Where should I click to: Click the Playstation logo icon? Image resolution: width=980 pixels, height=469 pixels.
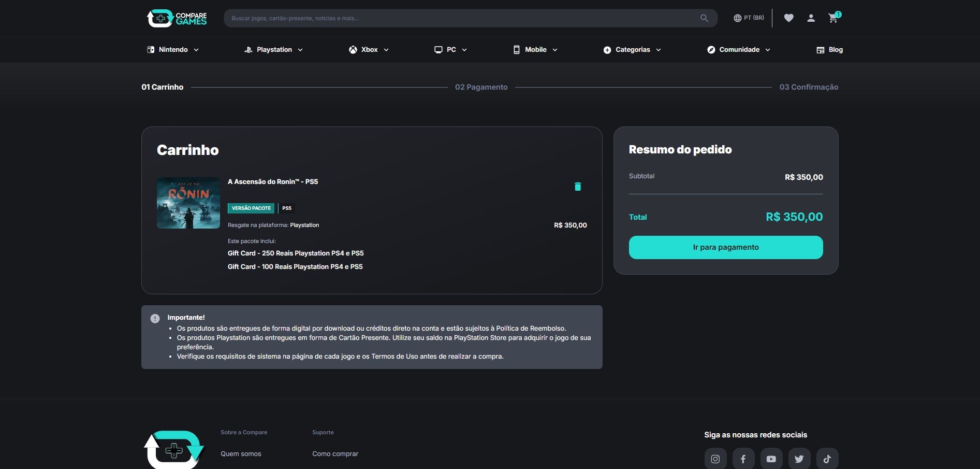click(248, 50)
